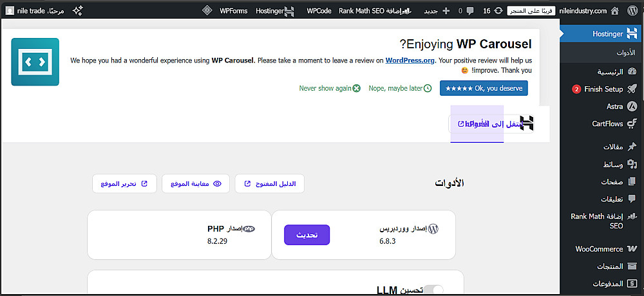Click the red 2 badge on Finish Setup
Screen dimensions: 644x296
point(576,89)
